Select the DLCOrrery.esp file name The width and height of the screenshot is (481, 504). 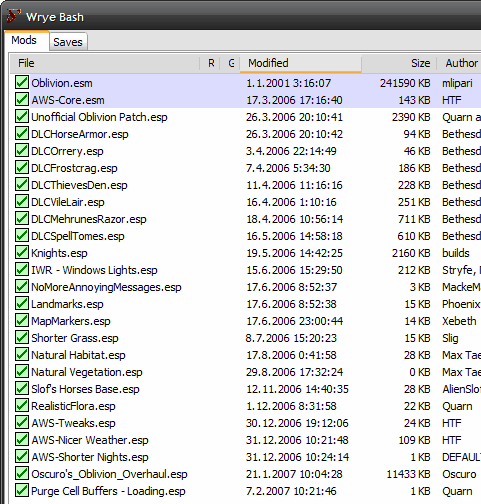click(x=67, y=151)
